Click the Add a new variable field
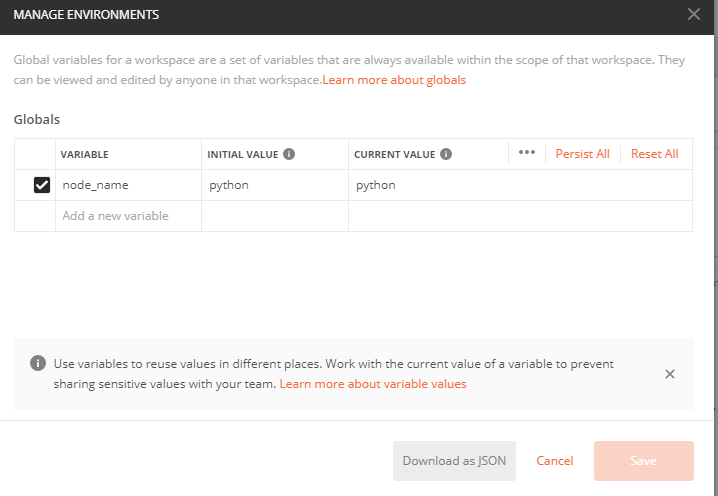This screenshot has height=496, width=718. tap(129, 216)
